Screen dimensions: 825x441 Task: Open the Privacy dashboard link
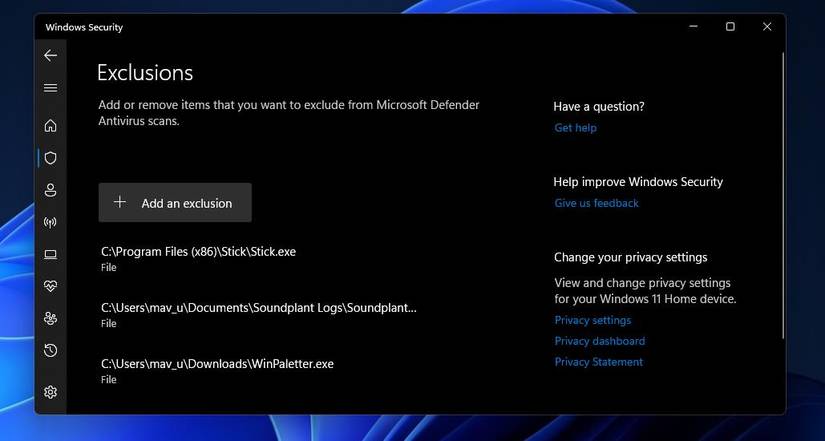coord(599,341)
